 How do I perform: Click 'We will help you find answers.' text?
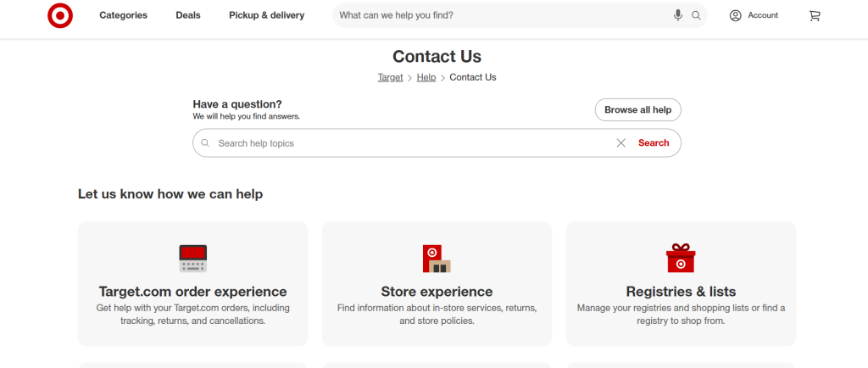247,117
